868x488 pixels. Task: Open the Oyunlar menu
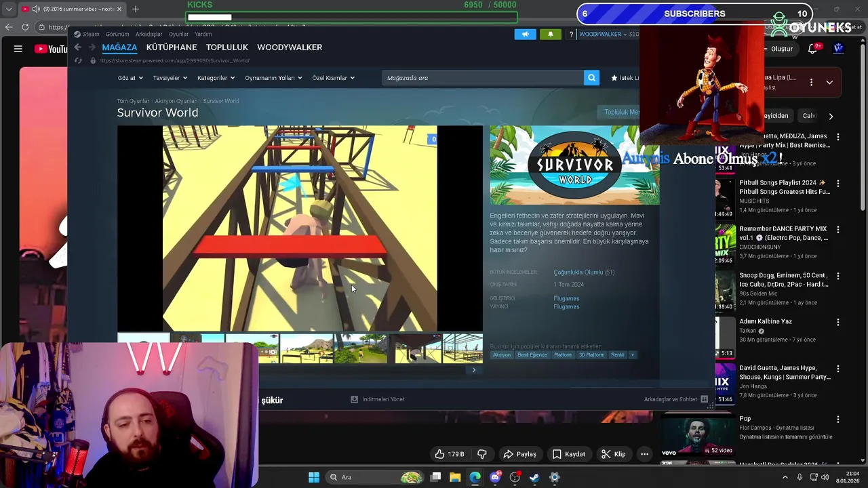(x=178, y=34)
